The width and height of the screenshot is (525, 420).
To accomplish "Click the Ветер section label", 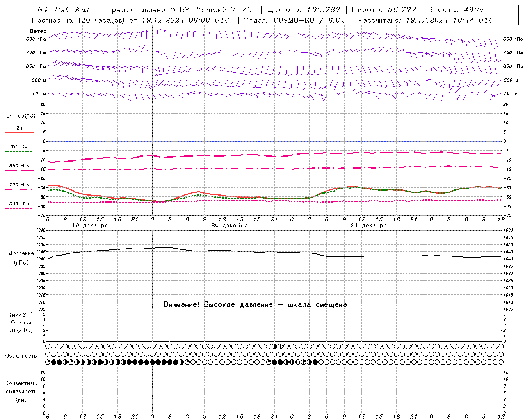I will point(38,31).
